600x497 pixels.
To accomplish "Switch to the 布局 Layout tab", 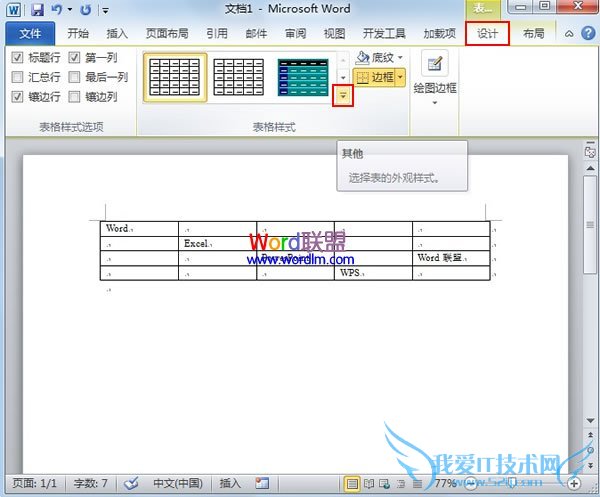I will click(x=533, y=34).
